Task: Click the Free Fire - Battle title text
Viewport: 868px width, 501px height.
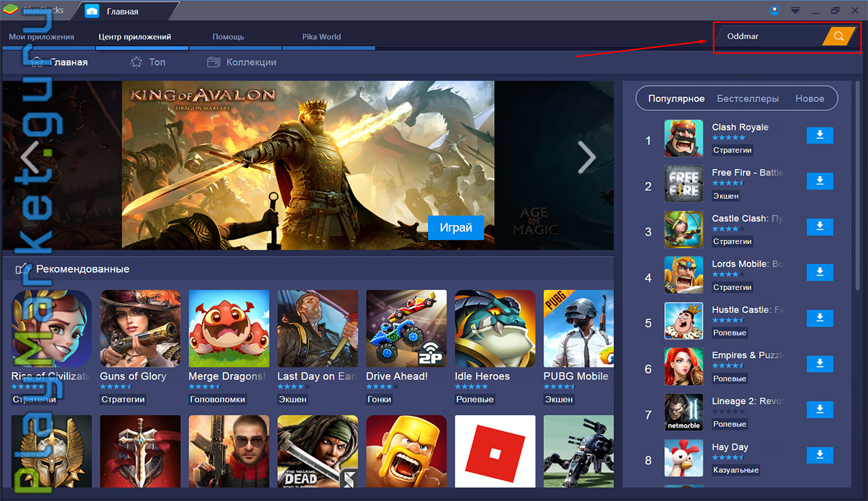Action: (x=748, y=172)
